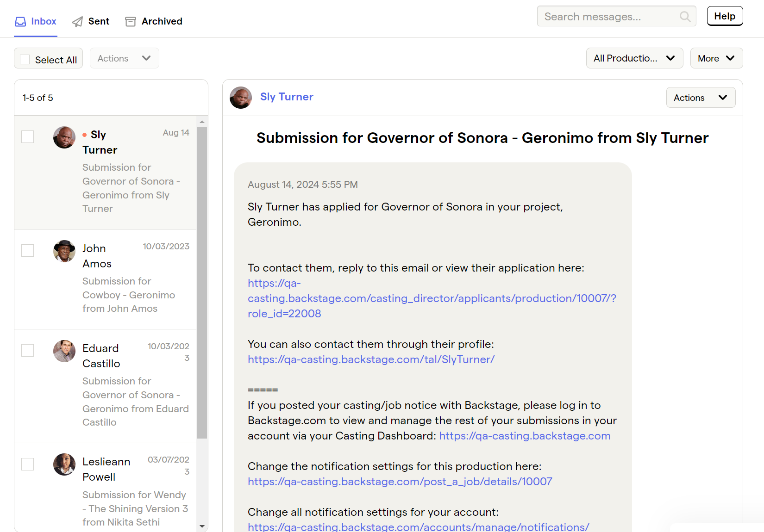The height and width of the screenshot is (532, 764).
Task: Check the Eduard Castillo message checkbox
Action: coord(28,351)
